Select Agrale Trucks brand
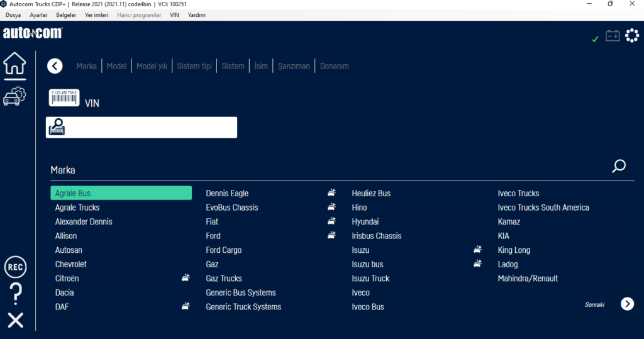The image size is (644, 339). coord(77,208)
